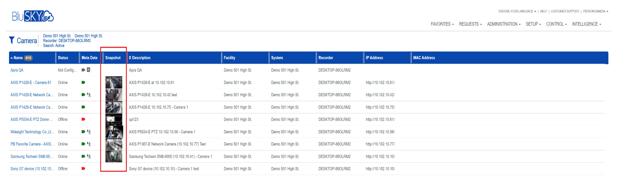This screenshot has width=644, height=183.
Task: Open the Choose Your Language dropdown
Action: pos(517,11)
